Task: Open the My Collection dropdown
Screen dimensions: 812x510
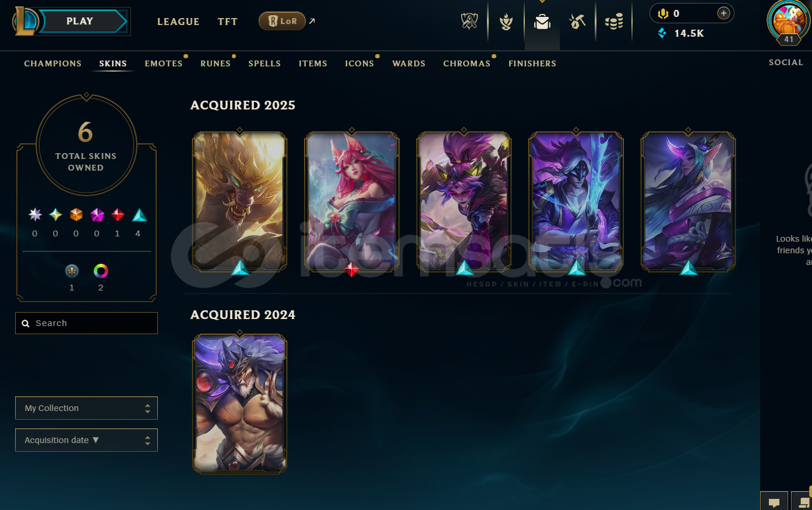Action: (x=86, y=408)
